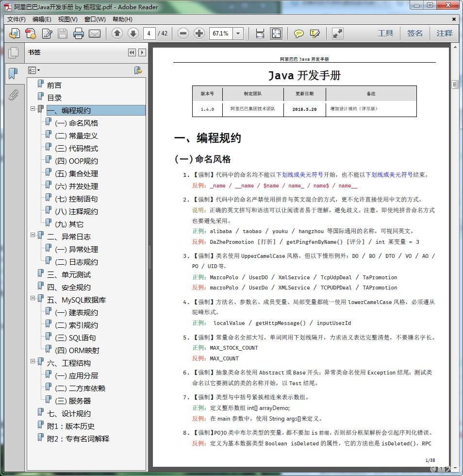Toggle the bookmarks panel icon
The width and height of the screenshot is (463, 476).
[14, 73]
